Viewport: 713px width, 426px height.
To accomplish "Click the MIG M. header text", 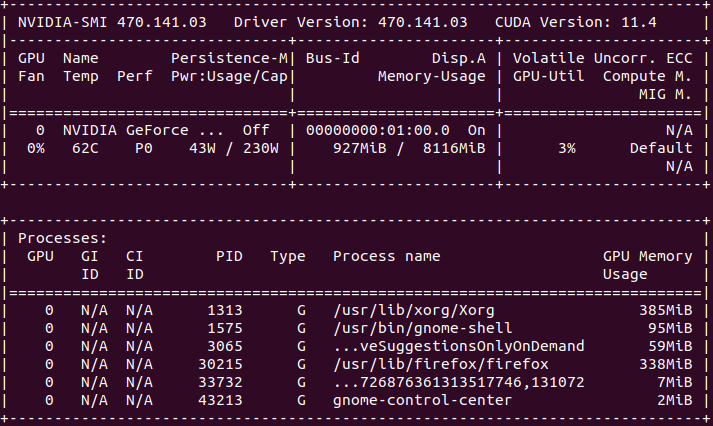I will [x=666, y=95].
